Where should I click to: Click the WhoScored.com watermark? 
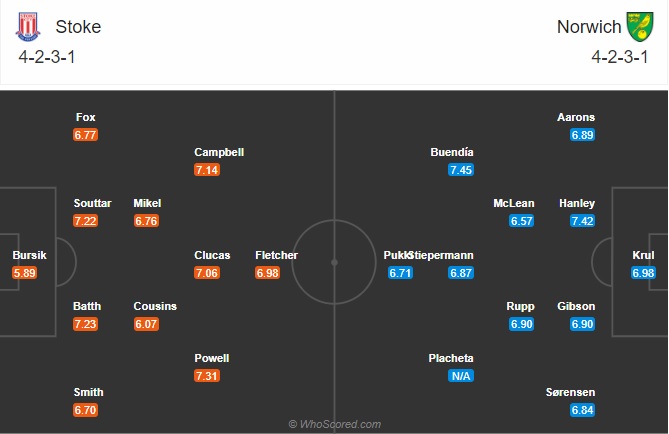click(x=334, y=424)
